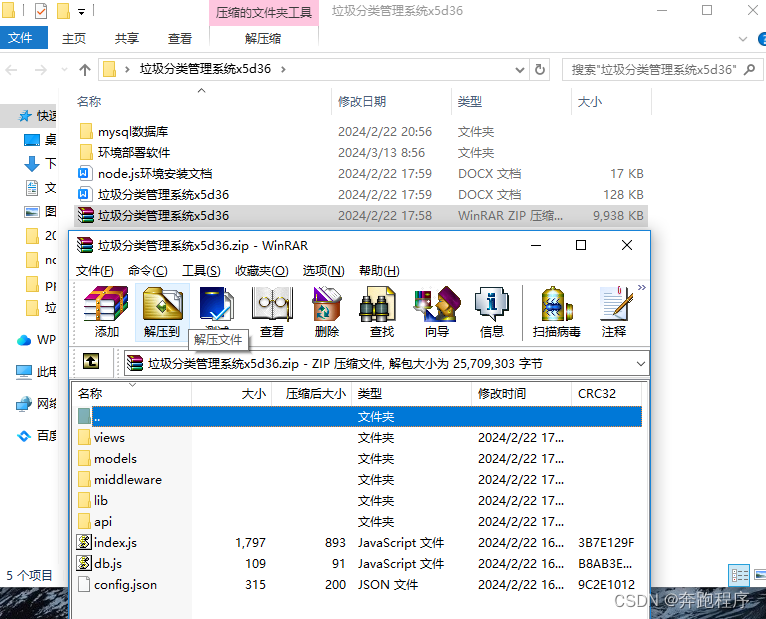
Task: Open the Wizard (向导) toolbar icon
Action: click(437, 312)
